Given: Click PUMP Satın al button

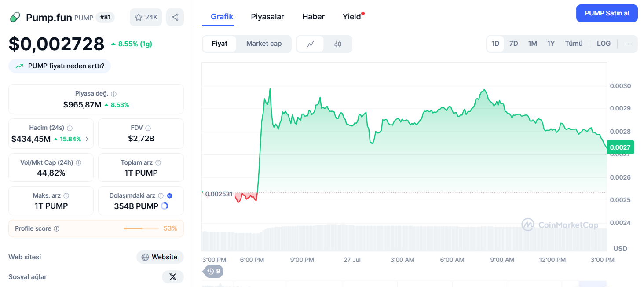Looking at the screenshot, I should (607, 13).
